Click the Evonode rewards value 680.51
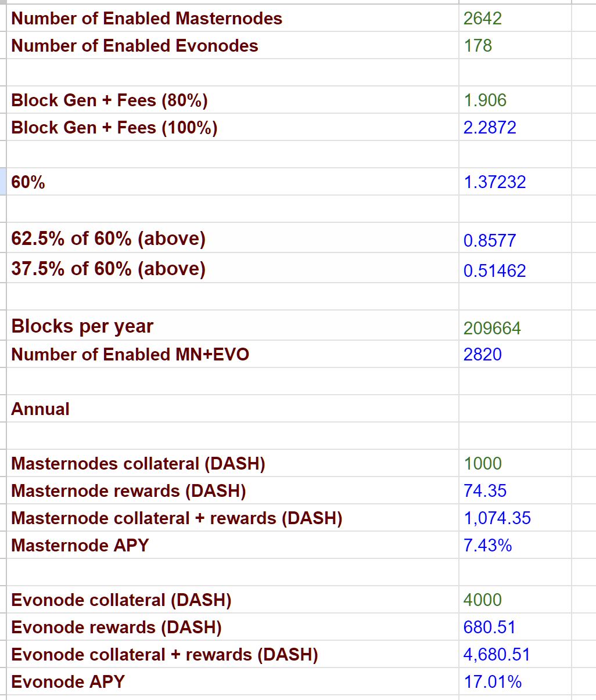 click(x=490, y=627)
